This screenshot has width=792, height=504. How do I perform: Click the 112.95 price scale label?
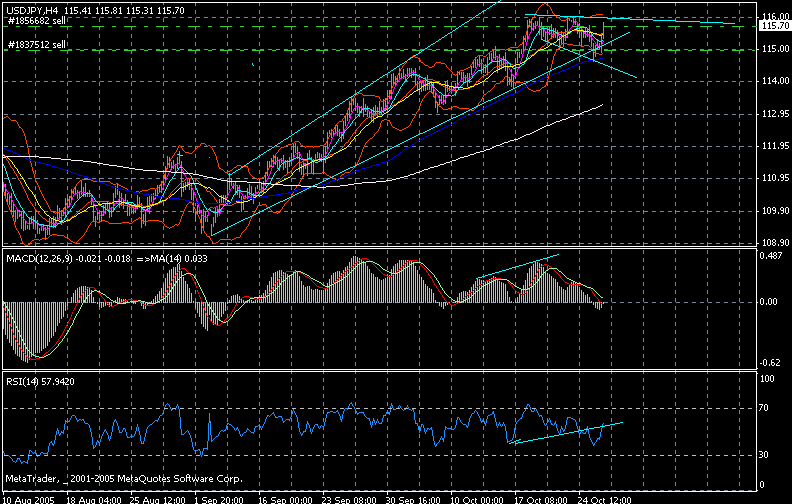(775, 113)
